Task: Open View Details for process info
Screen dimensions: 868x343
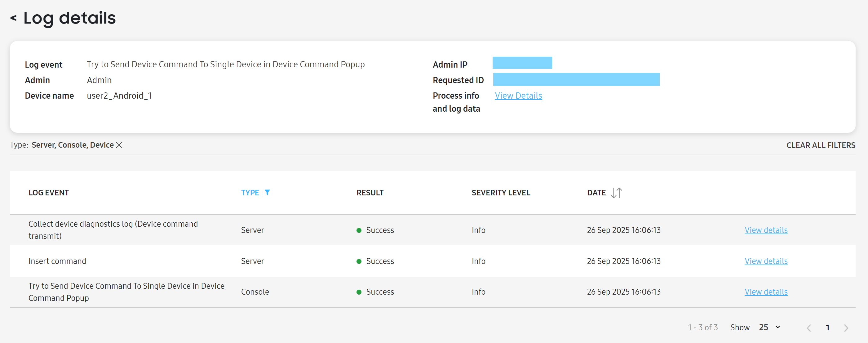Action: pos(518,96)
